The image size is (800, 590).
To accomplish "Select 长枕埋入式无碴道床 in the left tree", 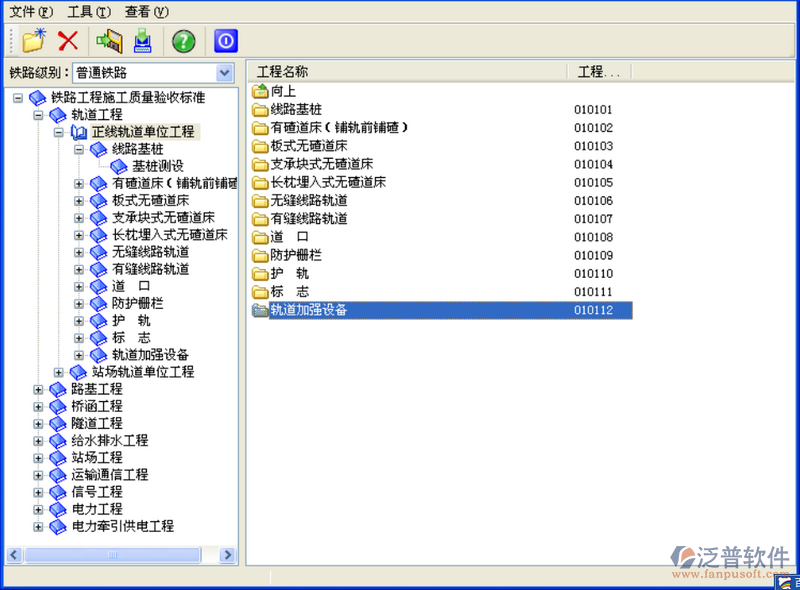I will 170,235.
